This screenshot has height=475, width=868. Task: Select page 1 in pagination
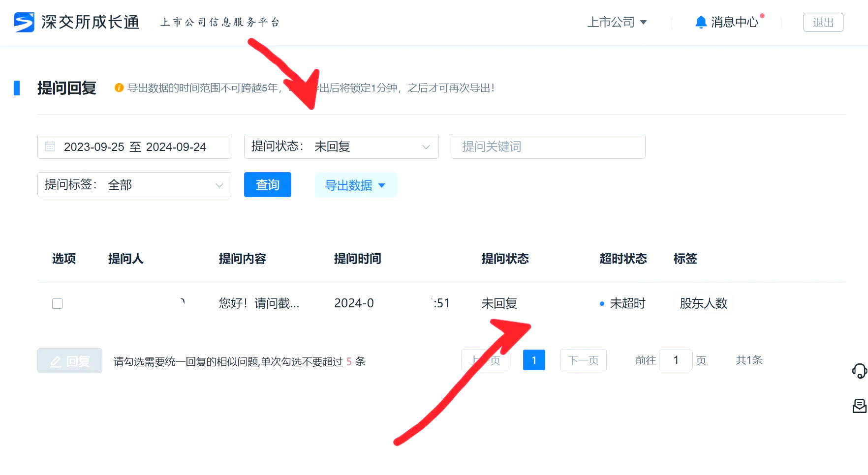coord(534,360)
